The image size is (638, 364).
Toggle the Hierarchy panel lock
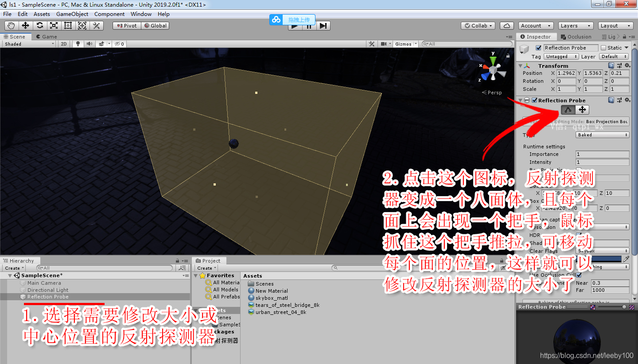pyautogui.click(x=178, y=261)
